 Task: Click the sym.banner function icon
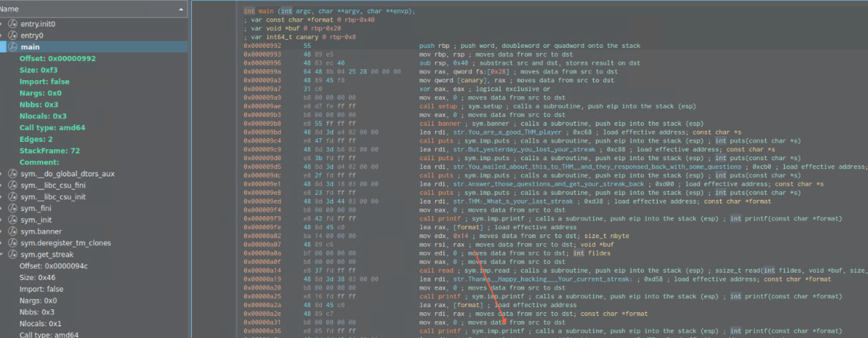click(12, 231)
